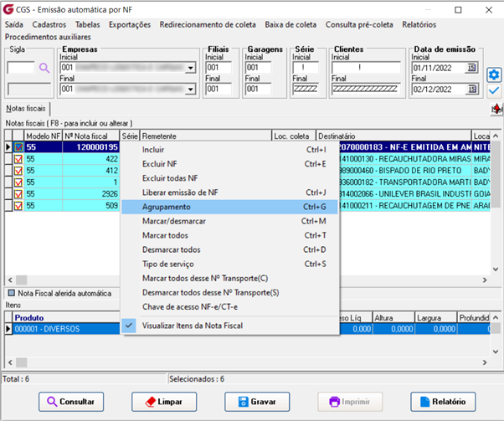504x421 pixels.
Task: Click the Produto column header in Itens
Action: [x=66, y=318]
